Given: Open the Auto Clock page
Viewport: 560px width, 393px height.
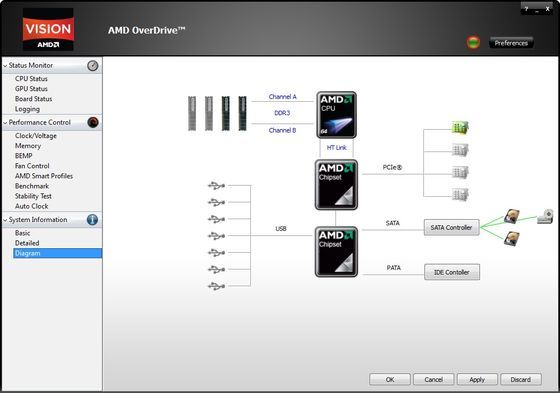Looking at the screenshot, I should coord(31,206).
